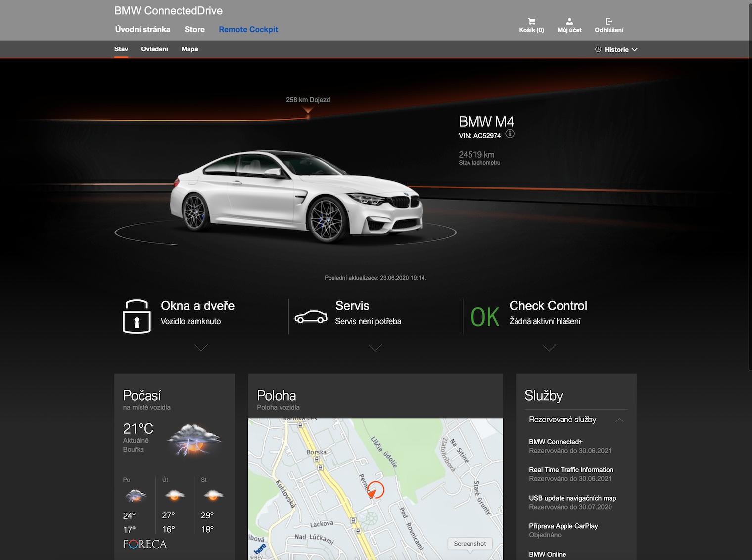Open the Můj účet account icon

click(569, 21)
